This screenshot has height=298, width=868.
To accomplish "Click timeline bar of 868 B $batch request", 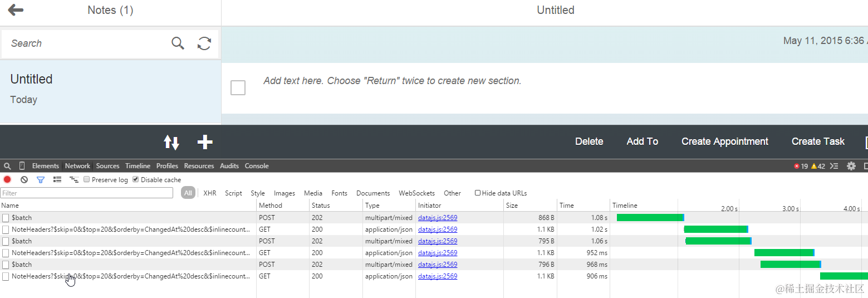I will (x=650, y=218).
